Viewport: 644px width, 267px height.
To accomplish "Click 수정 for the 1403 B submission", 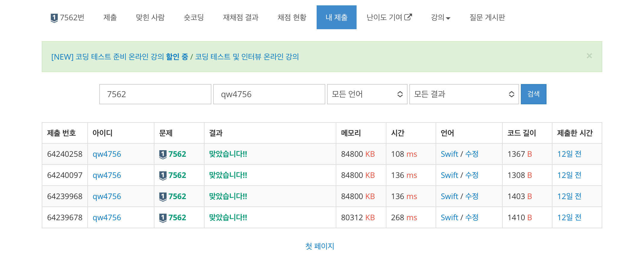I will pos(472,196).
